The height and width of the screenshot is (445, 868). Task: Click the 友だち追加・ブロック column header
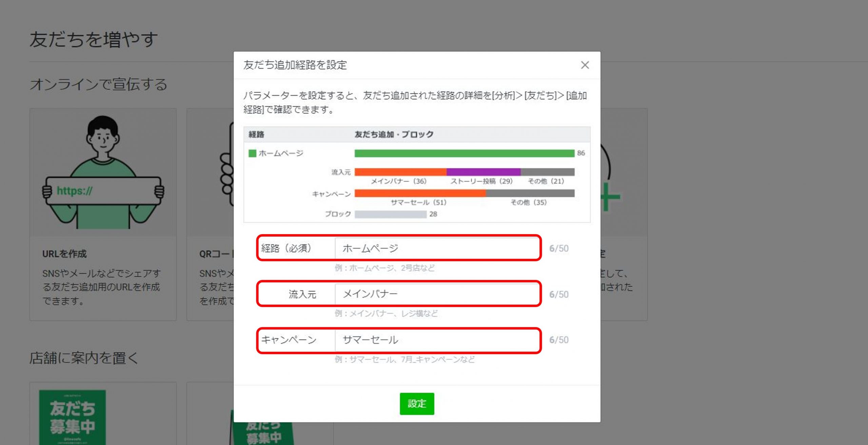394,134
